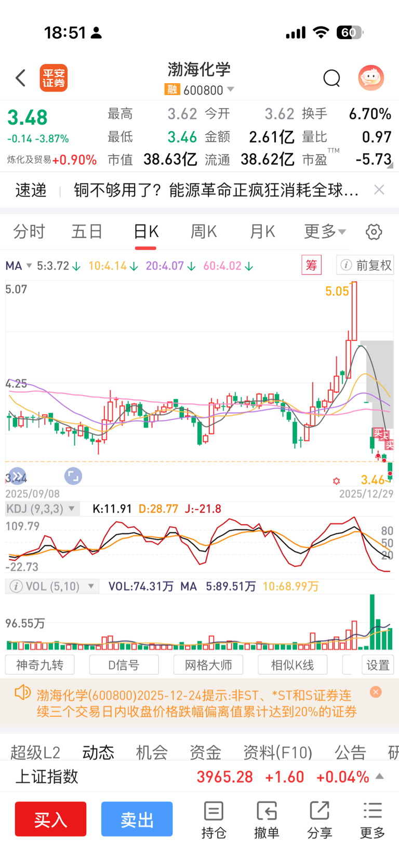Select the 日K chart tab

146,231
